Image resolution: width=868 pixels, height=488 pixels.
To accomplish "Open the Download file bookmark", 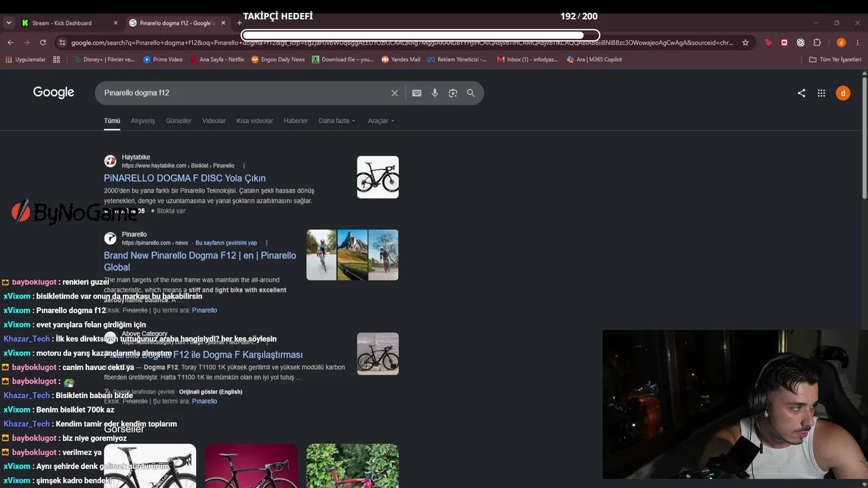I will click(x=342, y=60).
